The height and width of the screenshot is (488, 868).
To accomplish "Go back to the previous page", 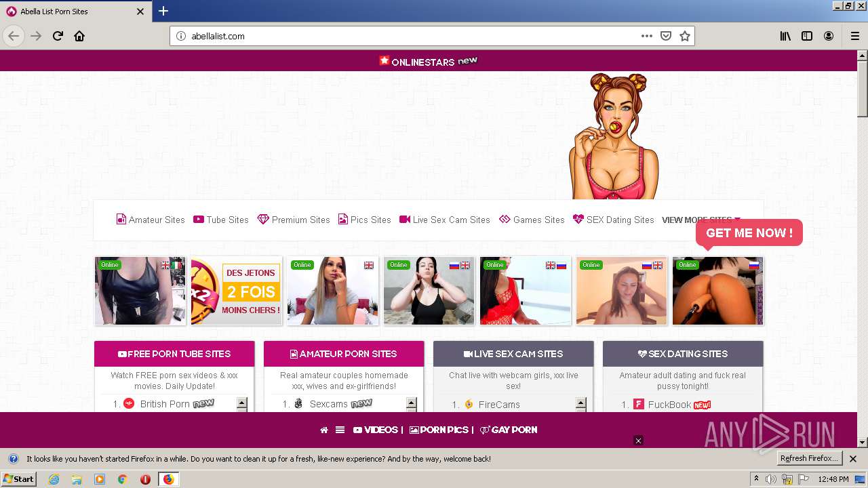I will click(14, 36).
